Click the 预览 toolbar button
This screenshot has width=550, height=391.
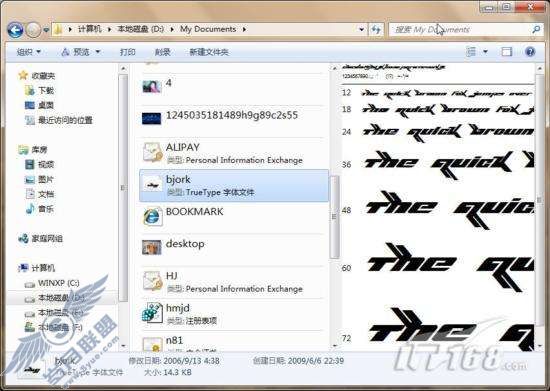coord(76,52)
